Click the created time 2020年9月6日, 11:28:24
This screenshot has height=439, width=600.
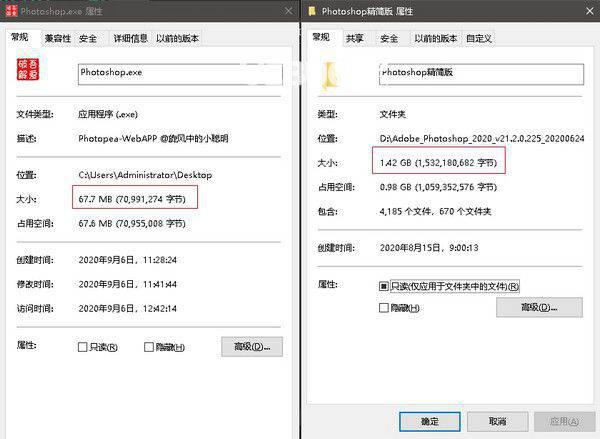click(127, 260)
